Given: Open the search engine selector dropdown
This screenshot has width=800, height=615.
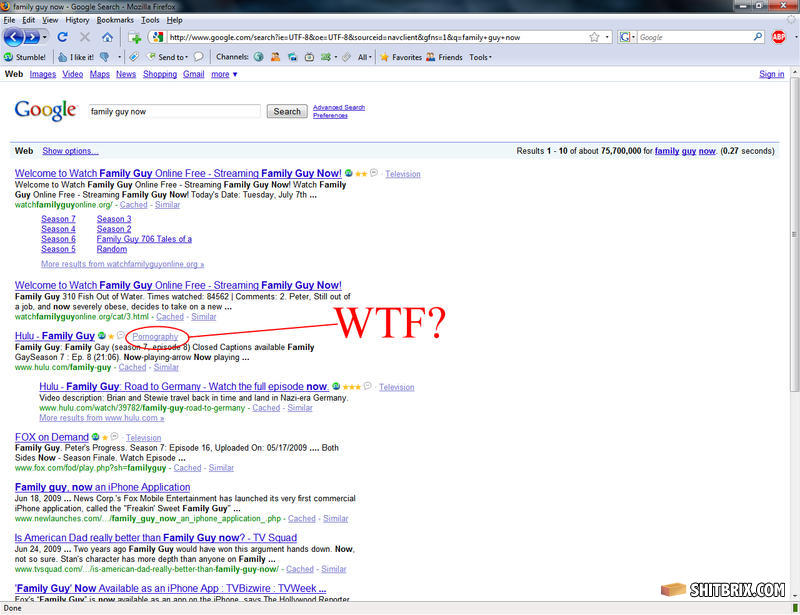Looking at the screenshot, I should coord(627,37).
